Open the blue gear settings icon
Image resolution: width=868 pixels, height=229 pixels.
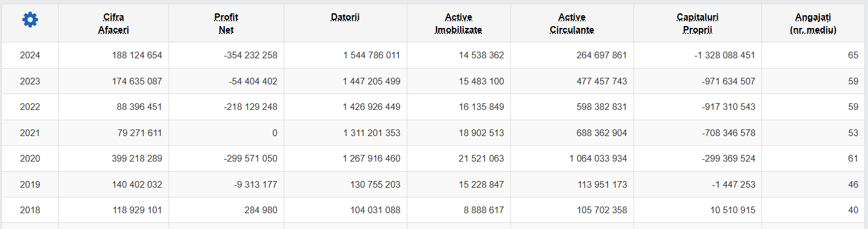(30, 20)
